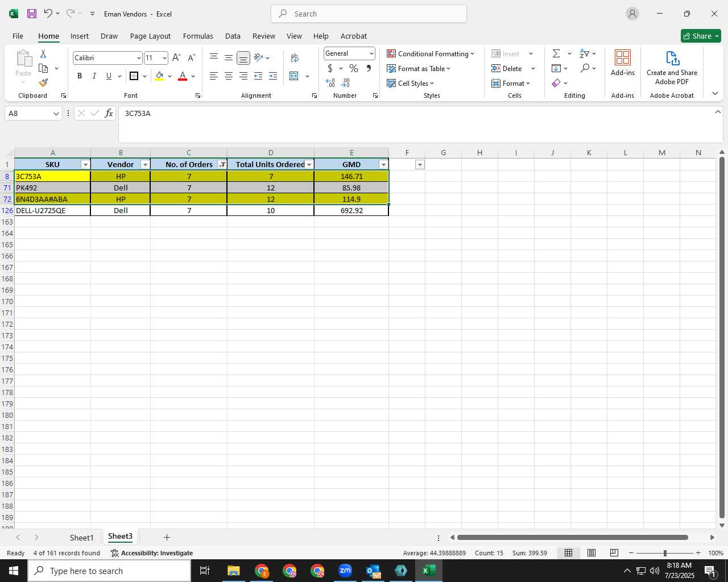Click the AutoSum sigma icon

pyautogui.click(x=556, y=53)
